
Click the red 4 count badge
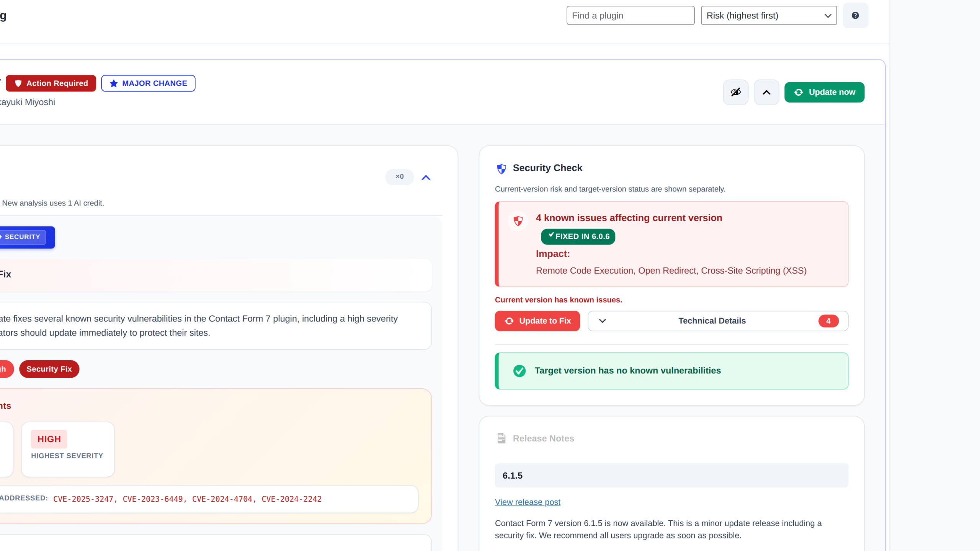(x=828, y=321)
